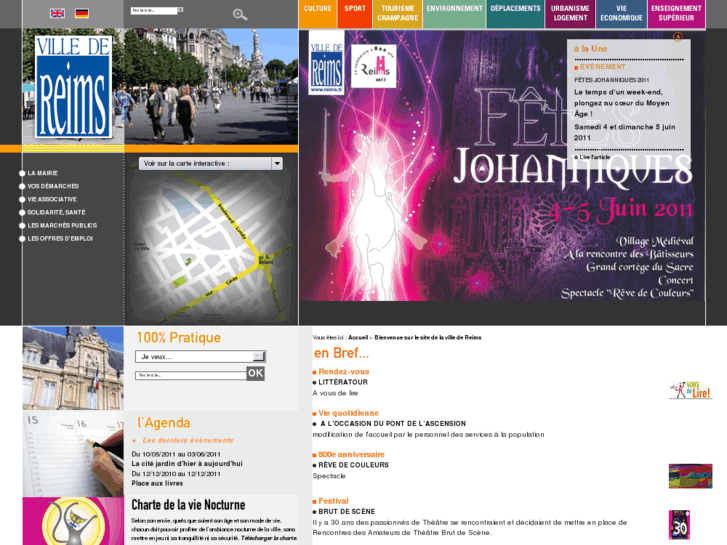The width and height of the screenshot is (727, 545).
Task: Open the Rêve de Couleurs news item
Action: pos(353,465)
